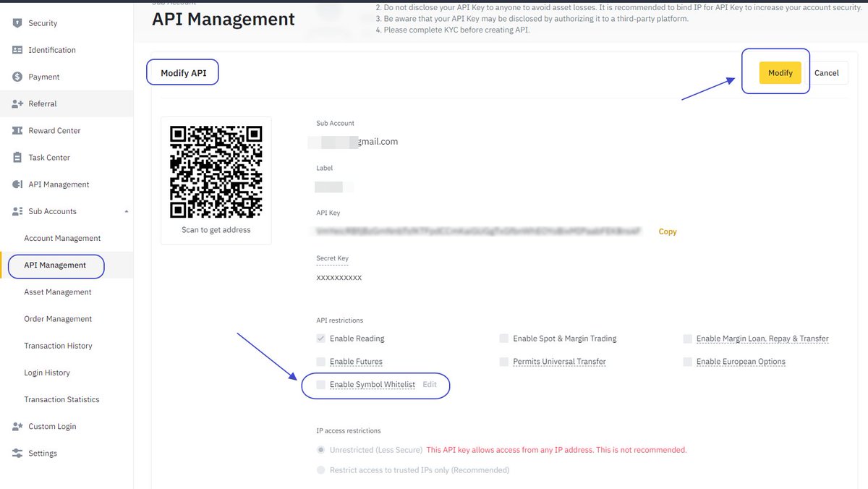Tick Permits Universal Transfer checkbox

tap(503, 361)
